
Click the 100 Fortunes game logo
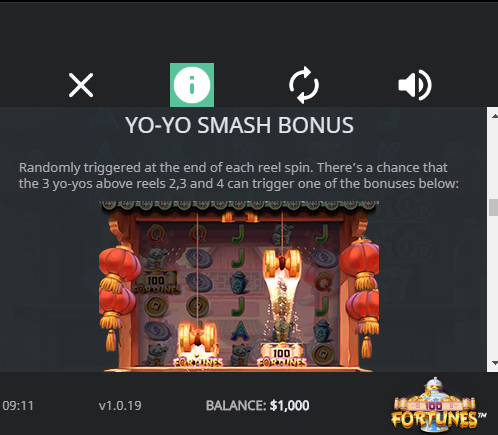[x=438, y=406]
